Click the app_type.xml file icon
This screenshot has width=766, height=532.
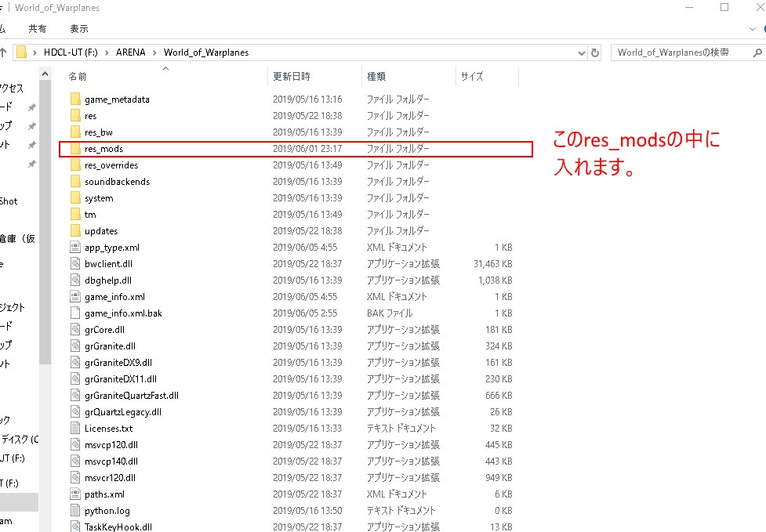click(75, 248)
